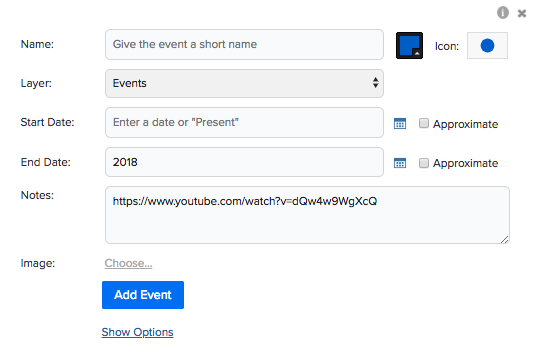Enable Approximate for End Date
This screenshot has width=538, height=360.
tap(424, 163)
